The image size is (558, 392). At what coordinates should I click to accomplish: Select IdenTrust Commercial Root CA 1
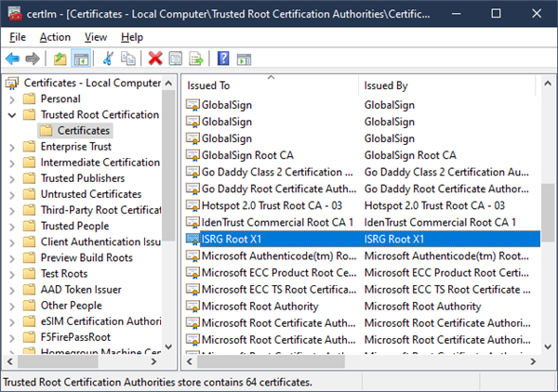pyautogui.click(x=363, y=223)
